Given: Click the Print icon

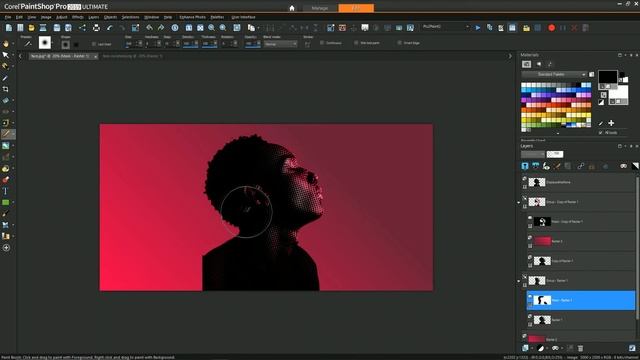Looking at the screenshot, I should tap(96, 28).
